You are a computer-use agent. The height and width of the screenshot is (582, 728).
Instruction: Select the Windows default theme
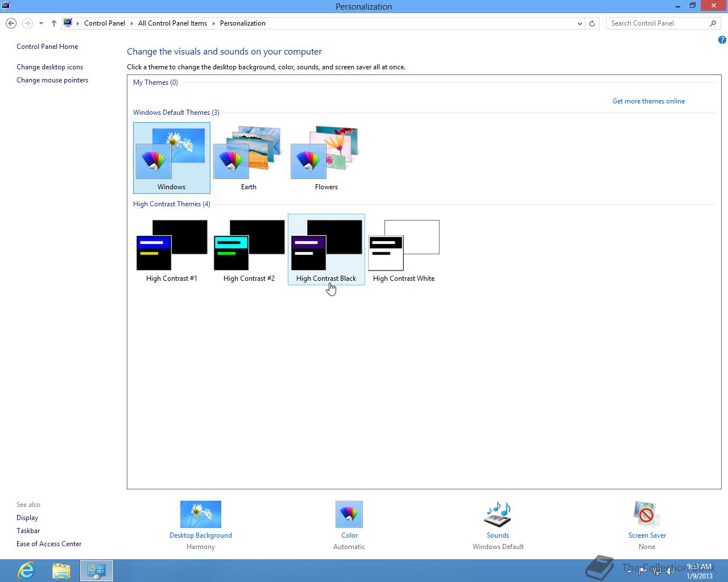tap(171, 158)
